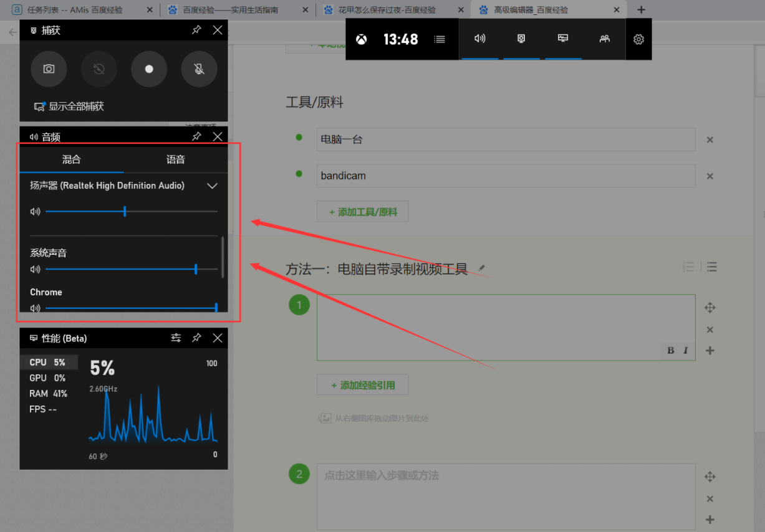765x532 pixels.
Task: Open Game Bar settings gear
Action: click(x=638, y=39)
